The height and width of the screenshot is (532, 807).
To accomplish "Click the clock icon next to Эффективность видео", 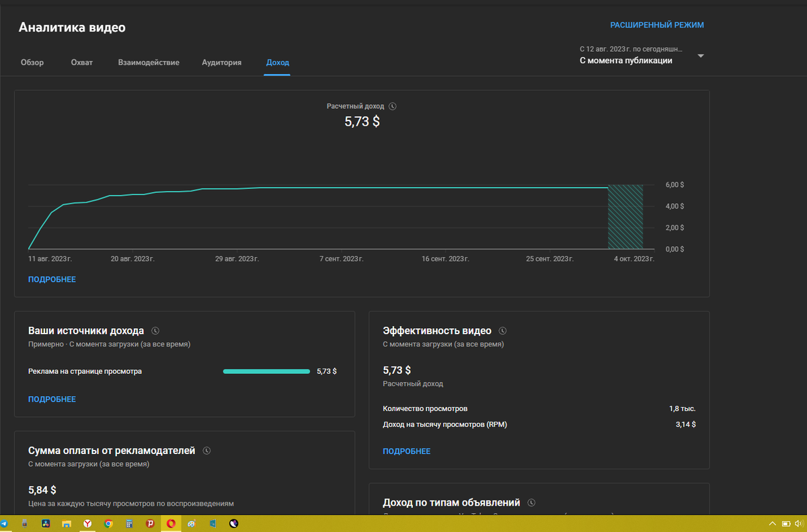I will point(502,331).
